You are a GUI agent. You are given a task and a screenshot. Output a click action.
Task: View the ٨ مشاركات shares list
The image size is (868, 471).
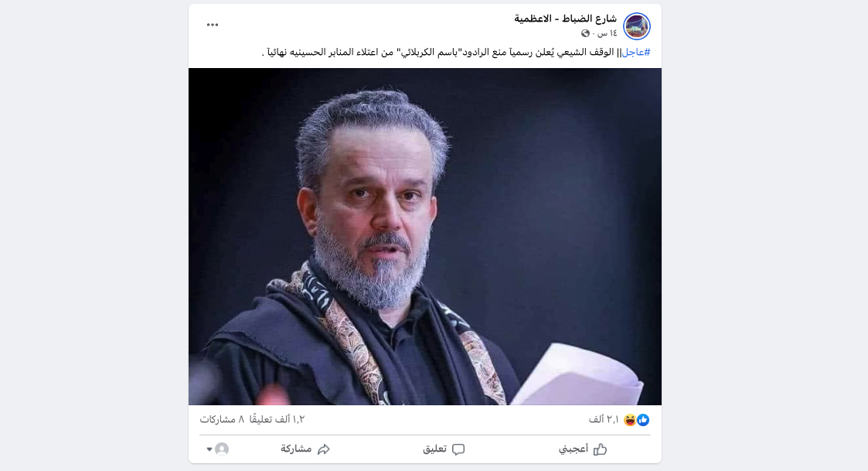(222, 419)
